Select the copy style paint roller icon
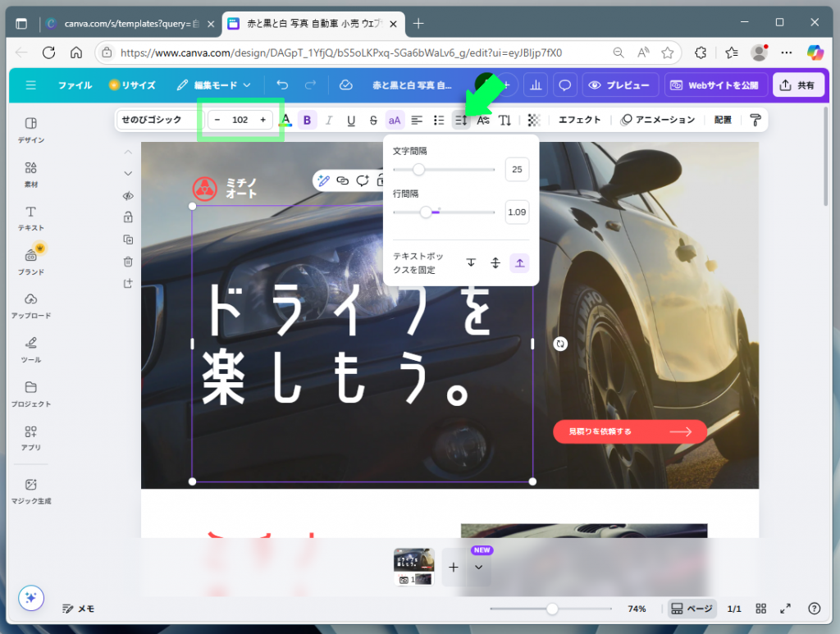 point(755,120)
